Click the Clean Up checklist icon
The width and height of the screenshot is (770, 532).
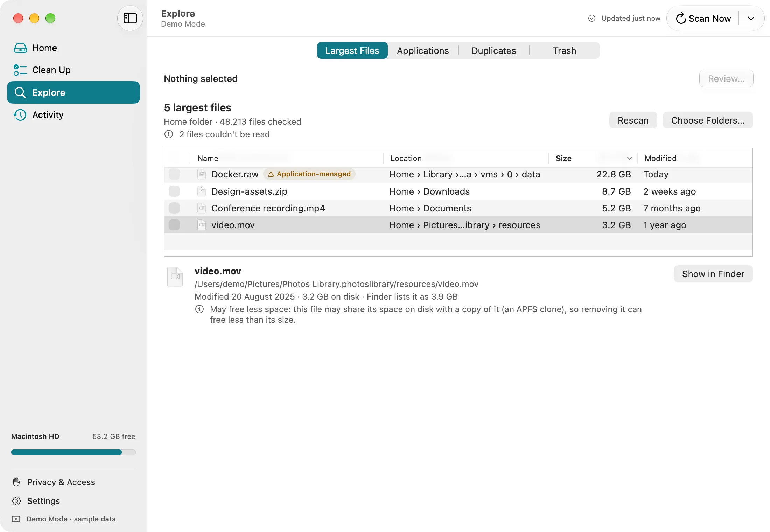point(20,70)
